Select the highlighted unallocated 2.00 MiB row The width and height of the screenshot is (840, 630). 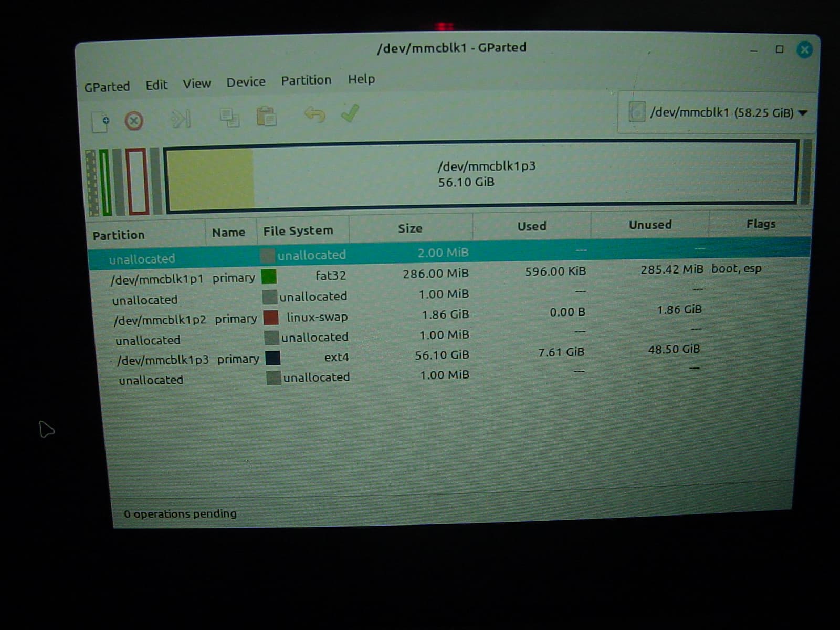pos(449,254)
